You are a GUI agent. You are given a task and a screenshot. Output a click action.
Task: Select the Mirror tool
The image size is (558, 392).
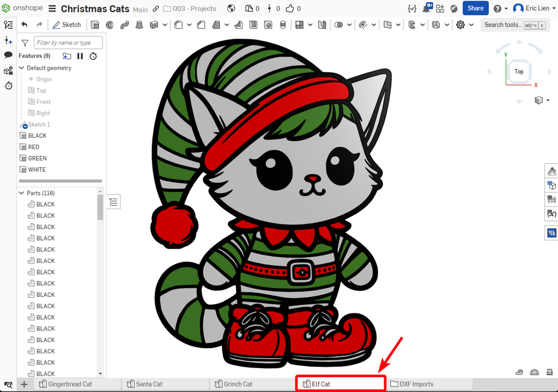tap(322, 25)
